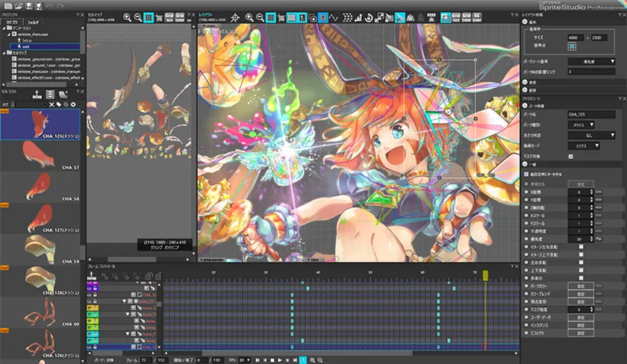Toggle grid display in the layout toolbar
The height and width of the screenshot is (364, 627).
[272, 16]
